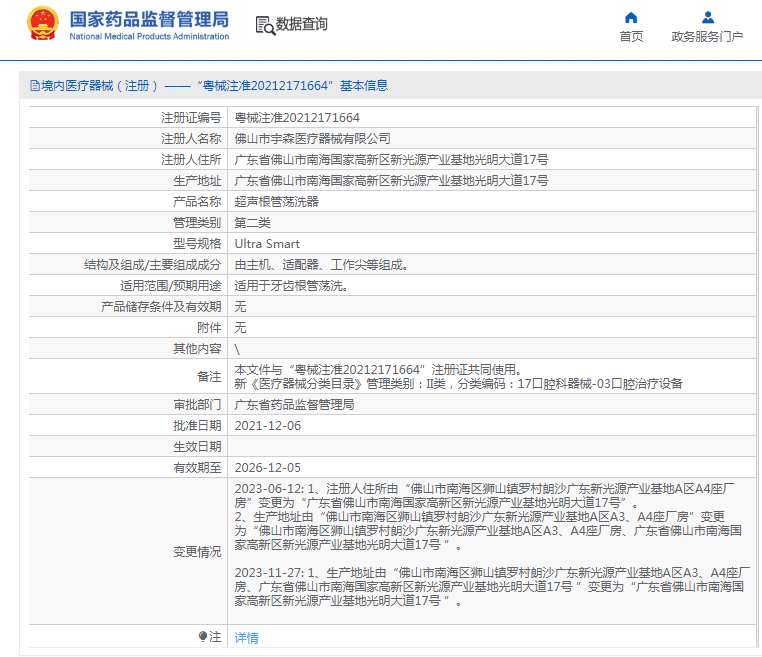Click the 备注 label
The height and width of the screenshot is (657, 762).
(209, 377)
